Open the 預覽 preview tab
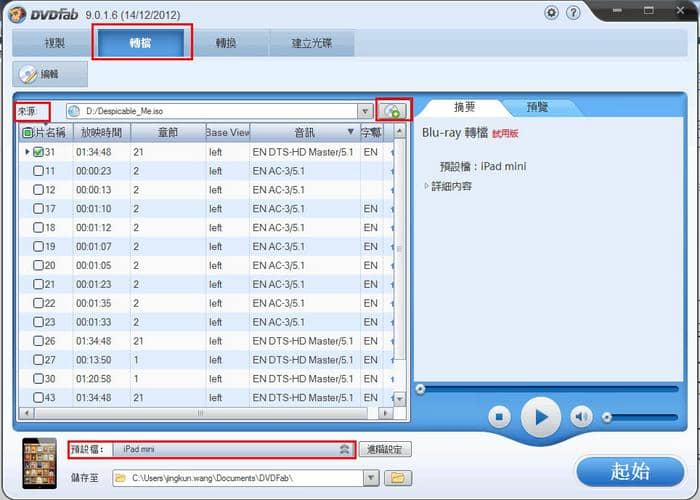This screenshot has width=700, height=500. pyautogui.click(x=537, y=107)
